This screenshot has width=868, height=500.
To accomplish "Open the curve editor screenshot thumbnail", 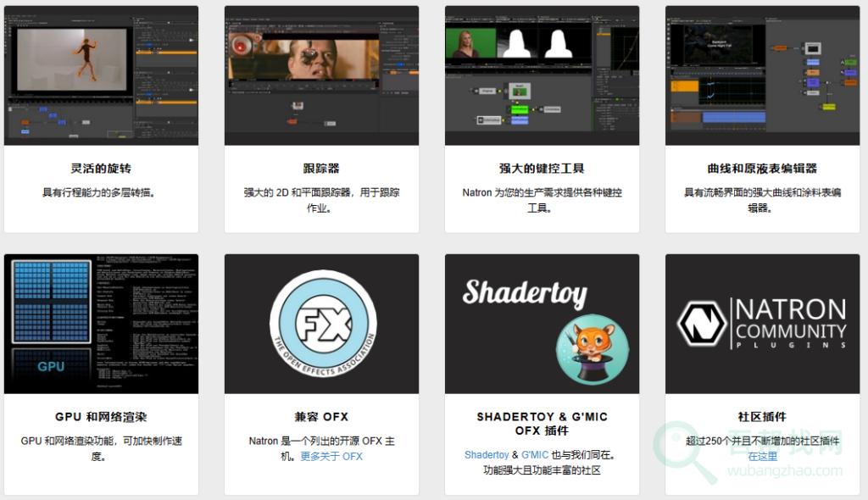I will [x=762, y=75].
